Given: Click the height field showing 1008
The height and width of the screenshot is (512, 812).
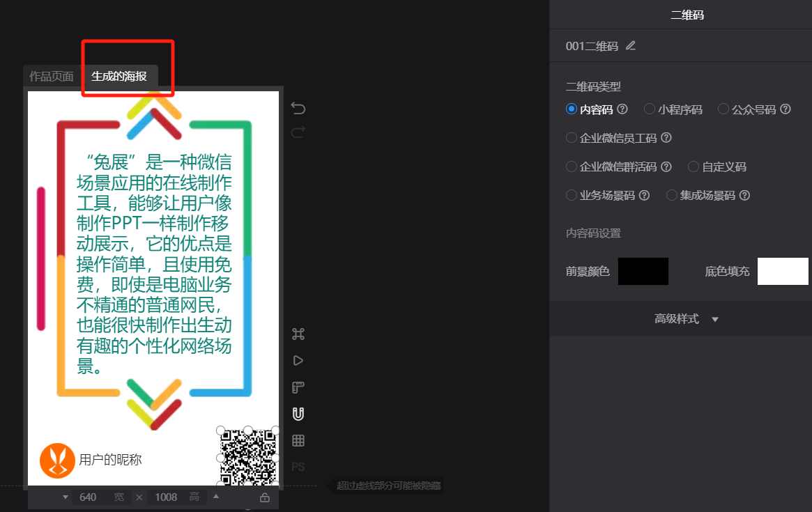Looking at the screenshot, I should click(176, 497).
